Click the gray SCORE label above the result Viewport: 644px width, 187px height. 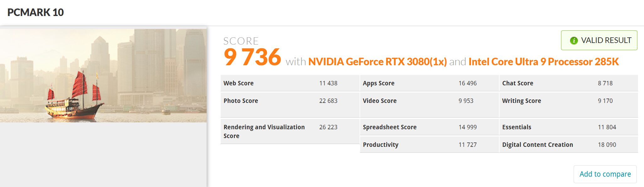tap(241, 41)
